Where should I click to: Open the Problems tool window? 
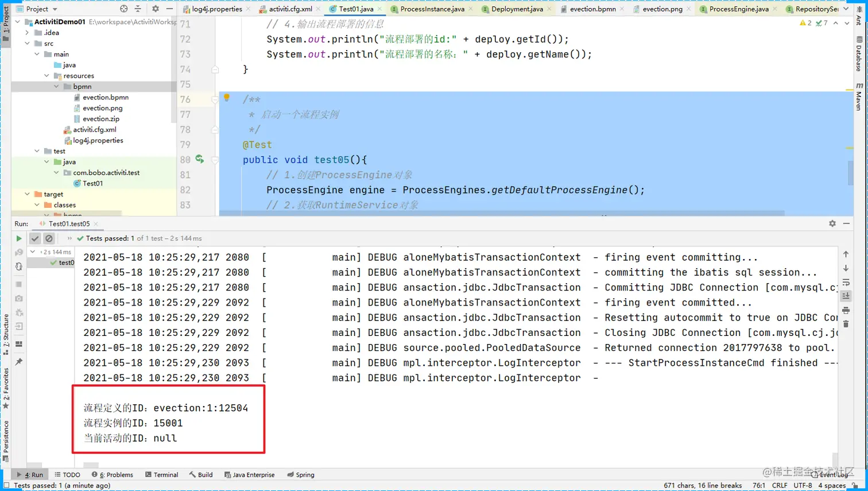(113, 475)
